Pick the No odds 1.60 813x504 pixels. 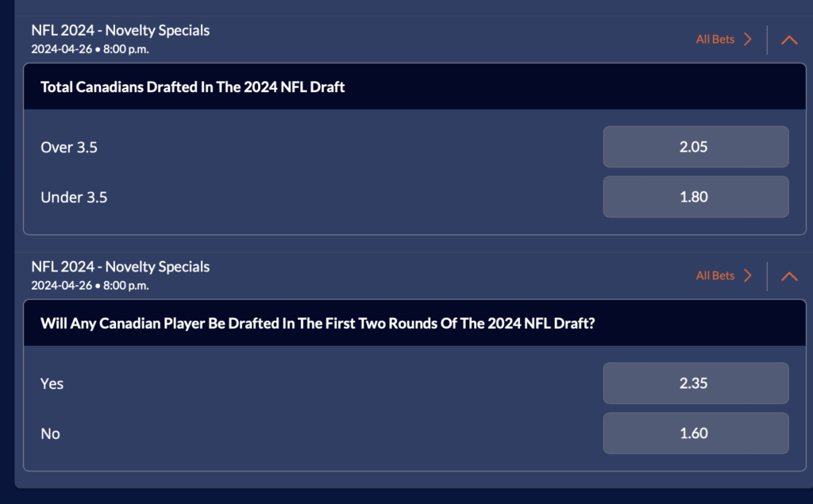(x=695, y=433)
